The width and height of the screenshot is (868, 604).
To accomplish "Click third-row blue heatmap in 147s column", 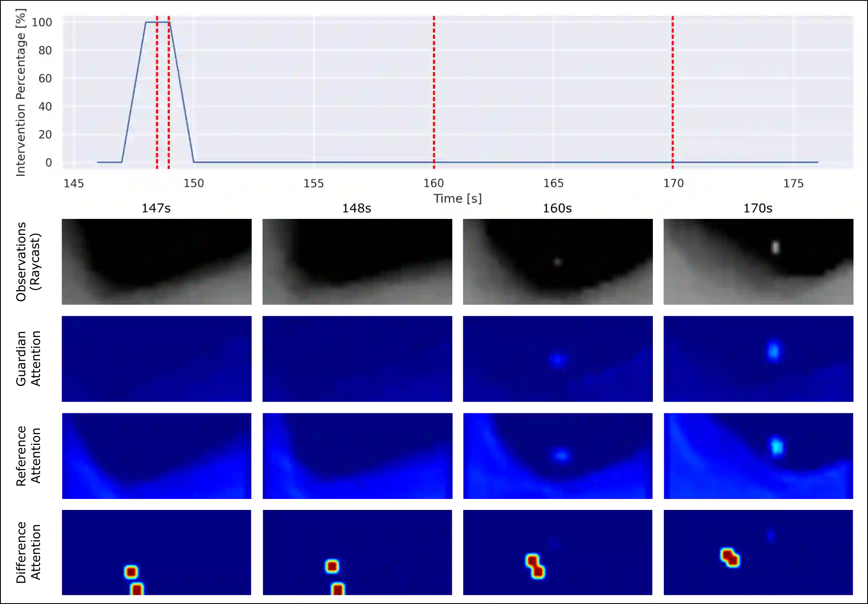I will 157,455.
